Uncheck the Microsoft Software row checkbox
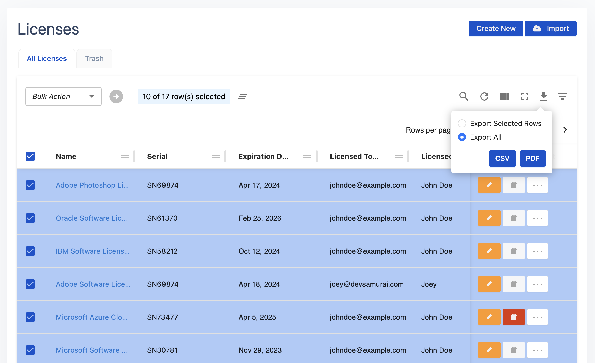 pyautogui.click(x=30, y=350)
